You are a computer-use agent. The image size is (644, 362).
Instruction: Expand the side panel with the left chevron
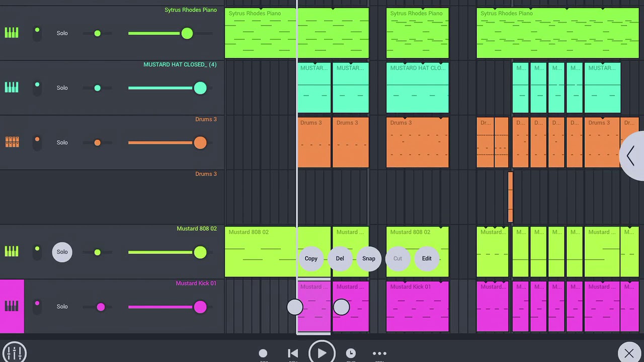631,156
